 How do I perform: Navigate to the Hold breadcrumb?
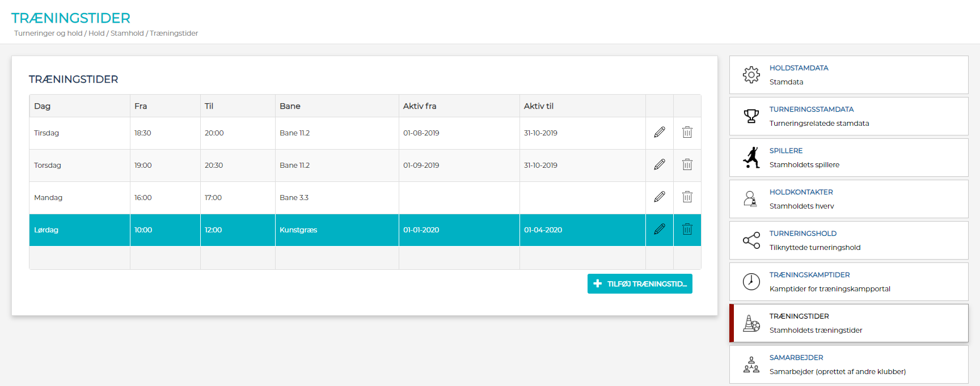(x=96, y=33)
